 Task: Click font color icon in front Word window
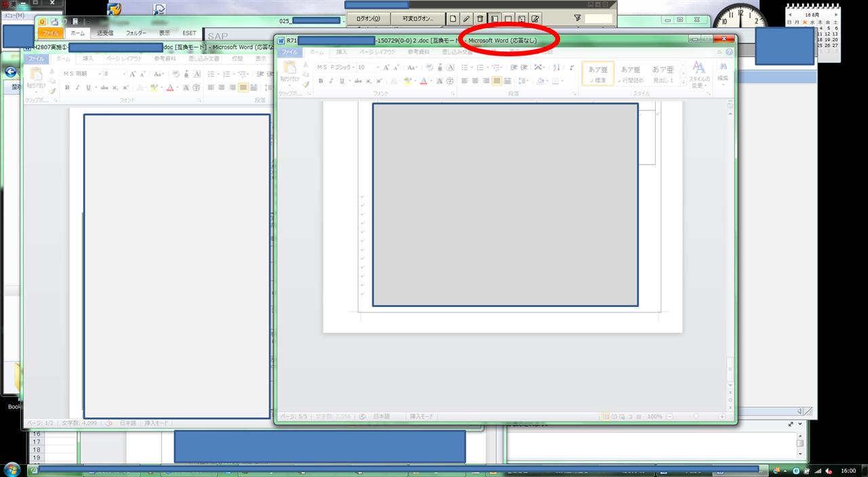(423, 81)
